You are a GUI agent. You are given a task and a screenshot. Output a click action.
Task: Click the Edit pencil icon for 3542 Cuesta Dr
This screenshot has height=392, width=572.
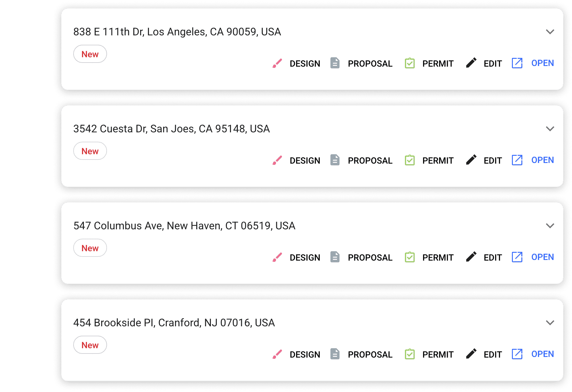tap(471, 160)
